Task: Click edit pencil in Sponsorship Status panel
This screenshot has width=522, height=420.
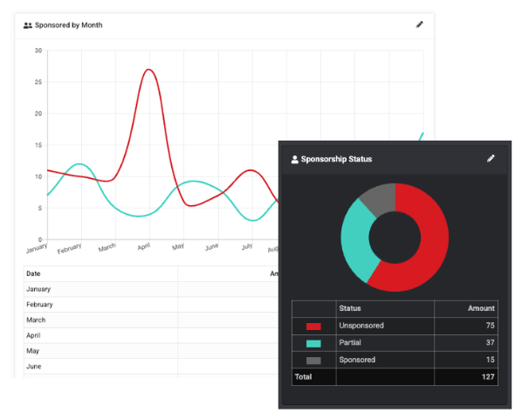Action: click(x=491, y=159)
